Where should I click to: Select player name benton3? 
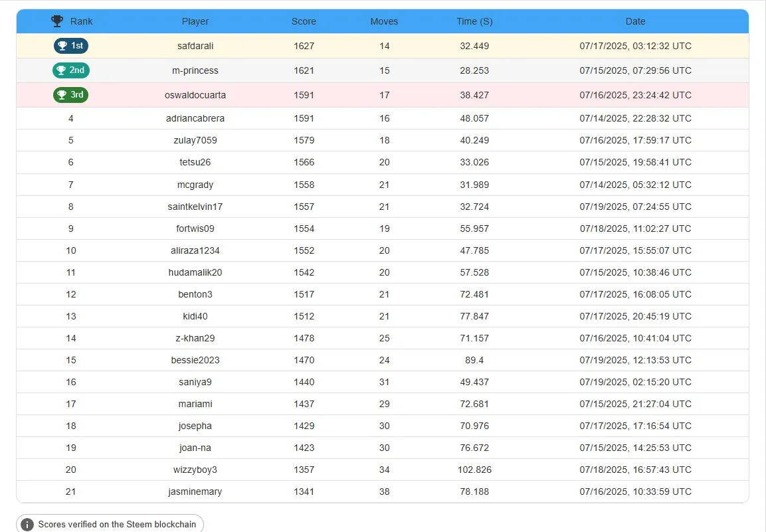(195, 295)
